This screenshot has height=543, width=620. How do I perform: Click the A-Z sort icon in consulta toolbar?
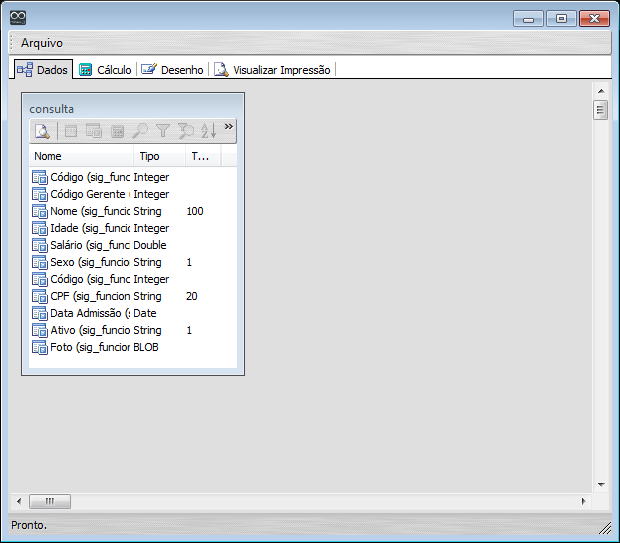(x=208, y=131)
